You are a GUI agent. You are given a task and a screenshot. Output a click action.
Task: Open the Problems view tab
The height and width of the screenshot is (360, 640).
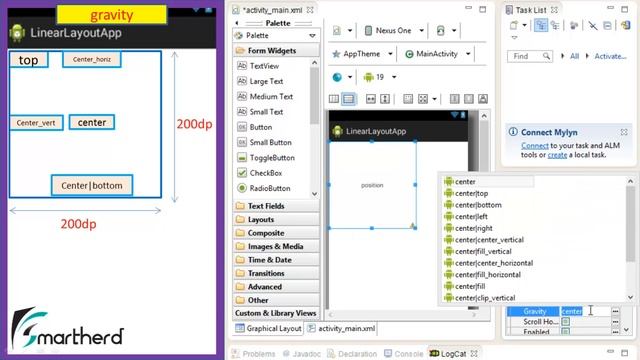click(253, 354)
